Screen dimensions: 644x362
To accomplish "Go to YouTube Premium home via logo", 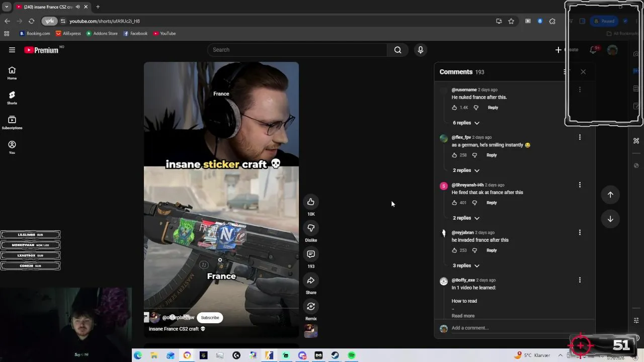I will click(41, 50).
